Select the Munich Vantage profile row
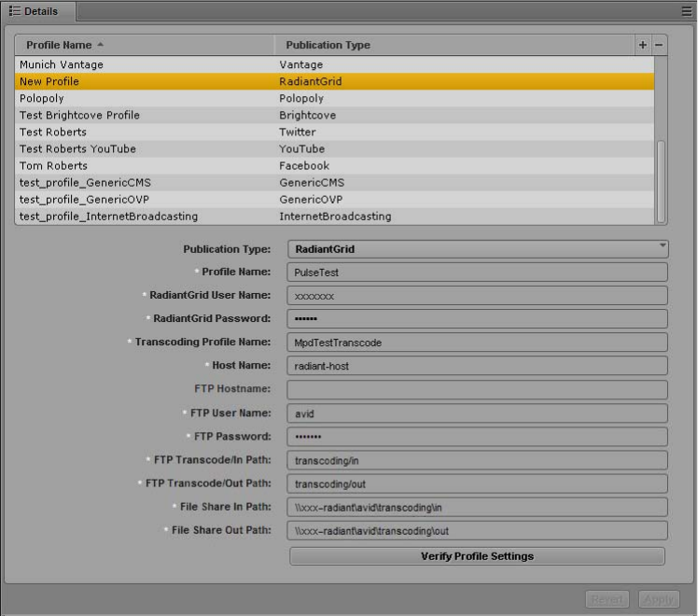The height and width of the screenshot is (616, 698). tap(335, 64)
